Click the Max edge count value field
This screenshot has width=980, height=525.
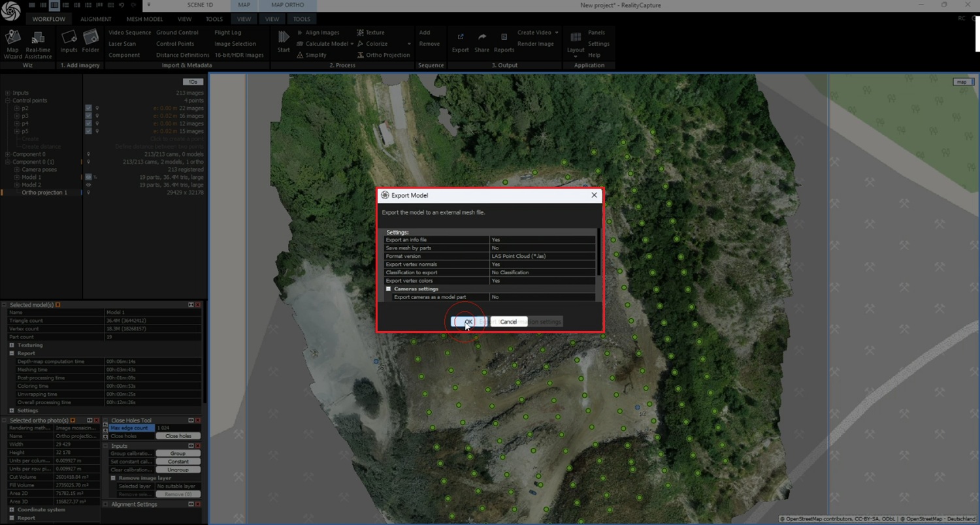tap(178, 428)
